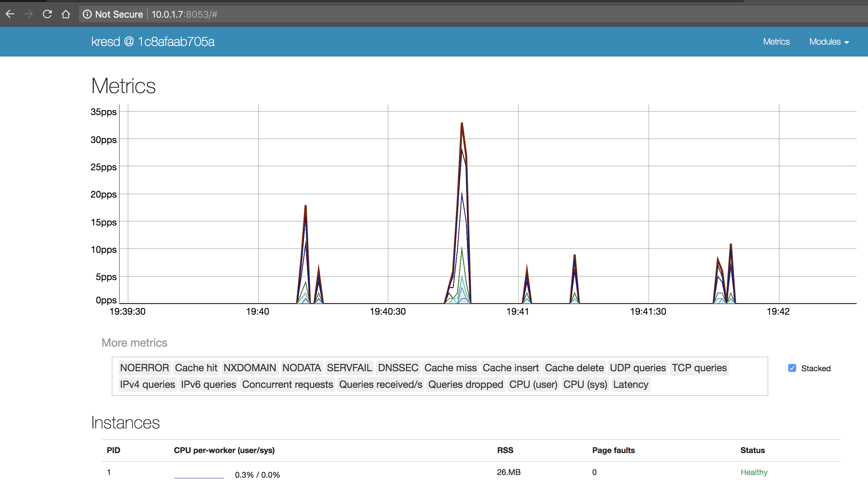Open the Modules dropdown menu

coord(828,42)
